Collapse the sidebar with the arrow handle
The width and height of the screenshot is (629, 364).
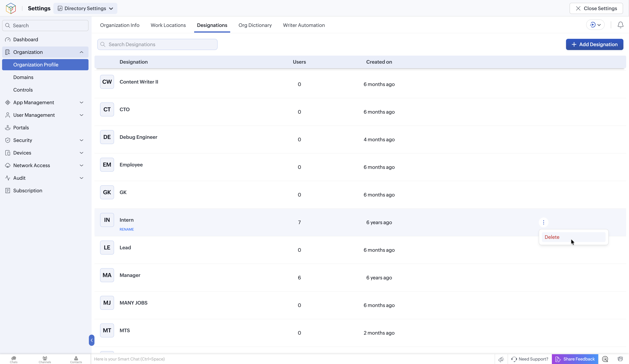pos(92,340)
